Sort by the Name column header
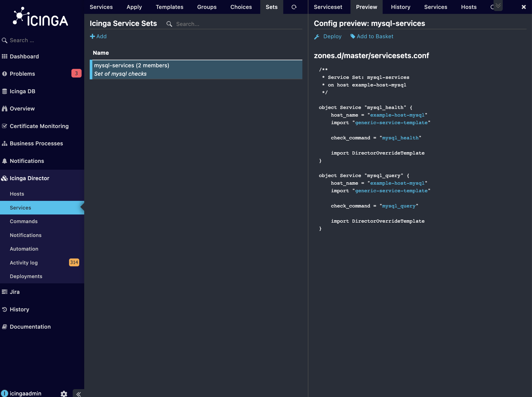Viewport: 532px width, 397px height. pos(101,53)
